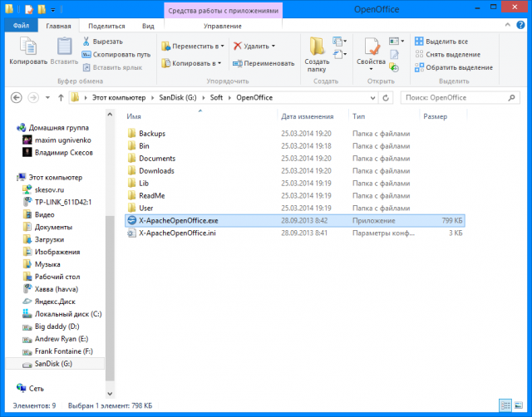This screenshot has width=532, height=417.
Task: Open the new item dropdown icon
Action: [x=340, y=42]
